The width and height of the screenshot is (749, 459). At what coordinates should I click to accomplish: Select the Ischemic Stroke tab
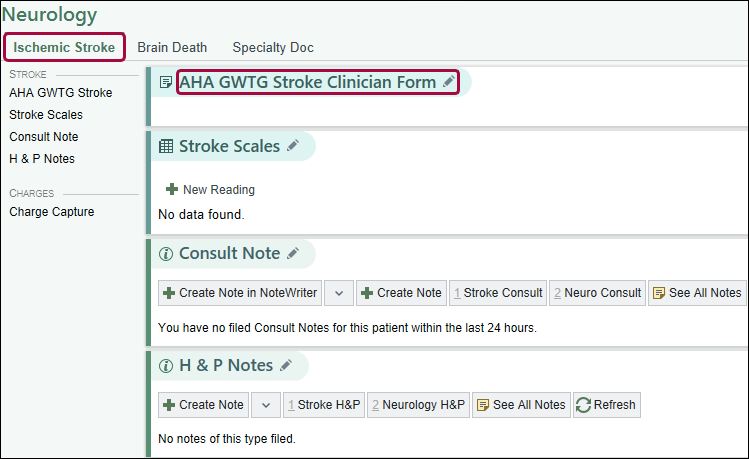point(64,47)
